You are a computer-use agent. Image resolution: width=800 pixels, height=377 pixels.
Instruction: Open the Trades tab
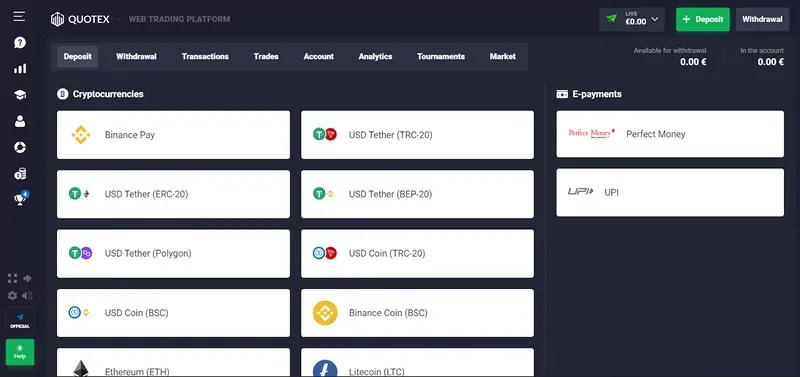click(266, 57)
